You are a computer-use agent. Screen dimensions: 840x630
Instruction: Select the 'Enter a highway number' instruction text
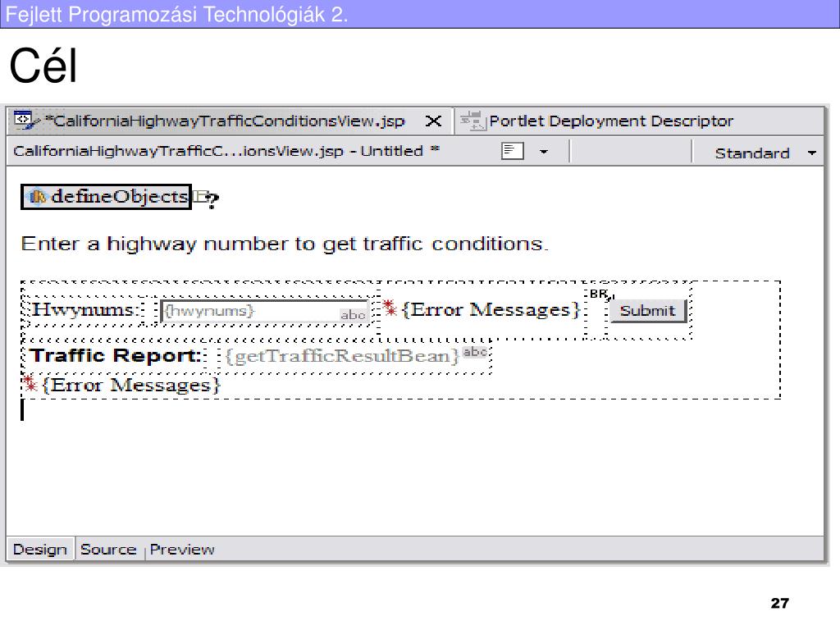pyautogui.click(x=285, y=244)
